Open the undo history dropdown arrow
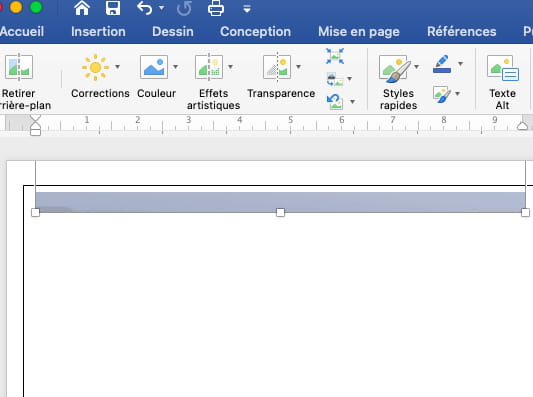 coord(161,8)
